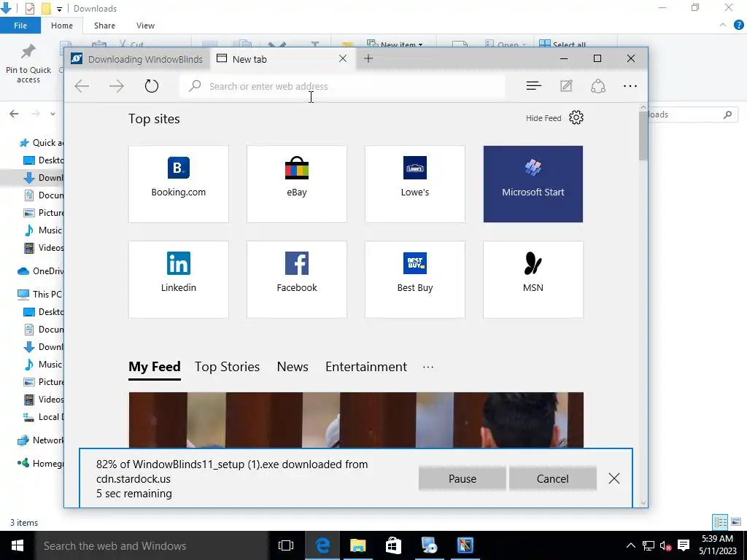Open the Best Buy top site tile
Image resolution: width=747 pixels, height=560 pixels.
415,279
